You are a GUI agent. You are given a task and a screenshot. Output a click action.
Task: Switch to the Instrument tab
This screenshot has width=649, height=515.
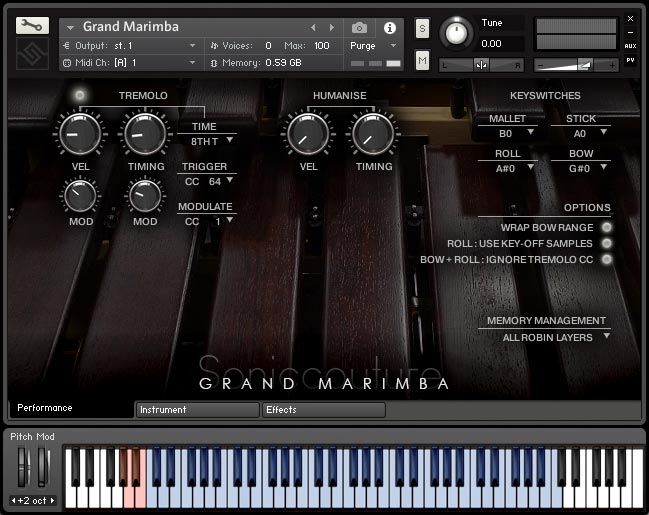point(198,410)
